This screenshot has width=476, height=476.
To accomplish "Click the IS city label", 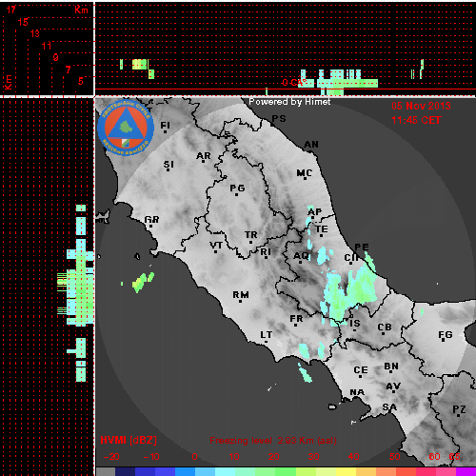I will tap(355, 324).
